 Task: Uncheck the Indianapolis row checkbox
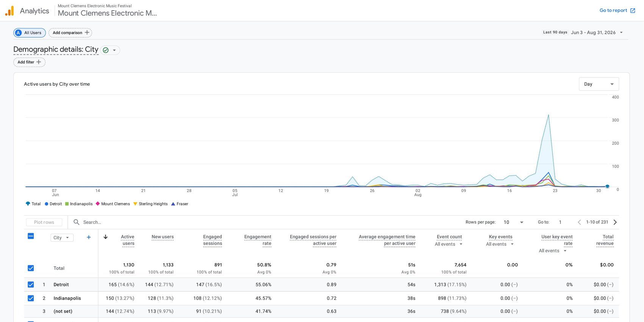click(x=31, y=298)
